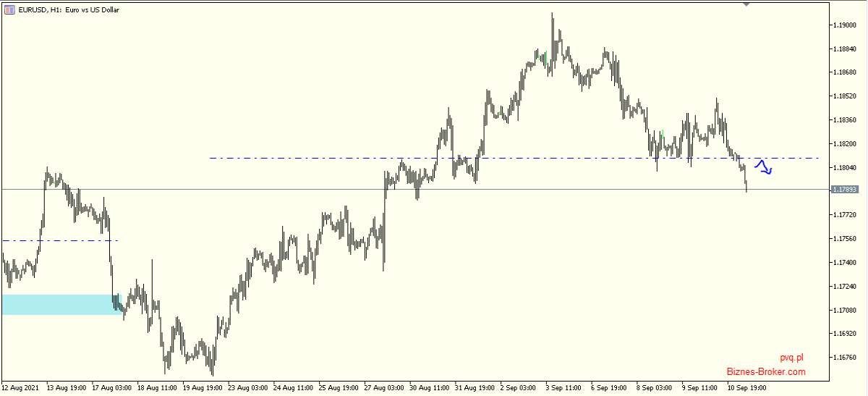Click the 1.18680 price axis label
868x396 pixels.
click(844, 73)
